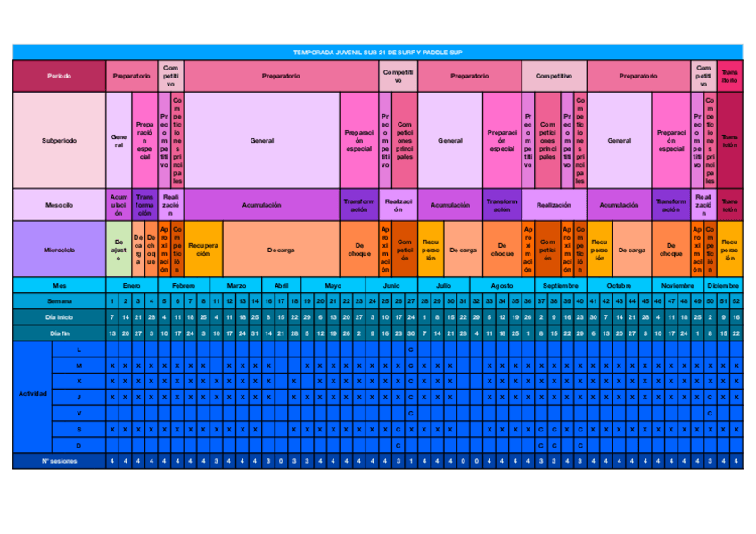Select the Noviembre month cell
This screenshot has height=534, width=756.
tap(678, 286)
